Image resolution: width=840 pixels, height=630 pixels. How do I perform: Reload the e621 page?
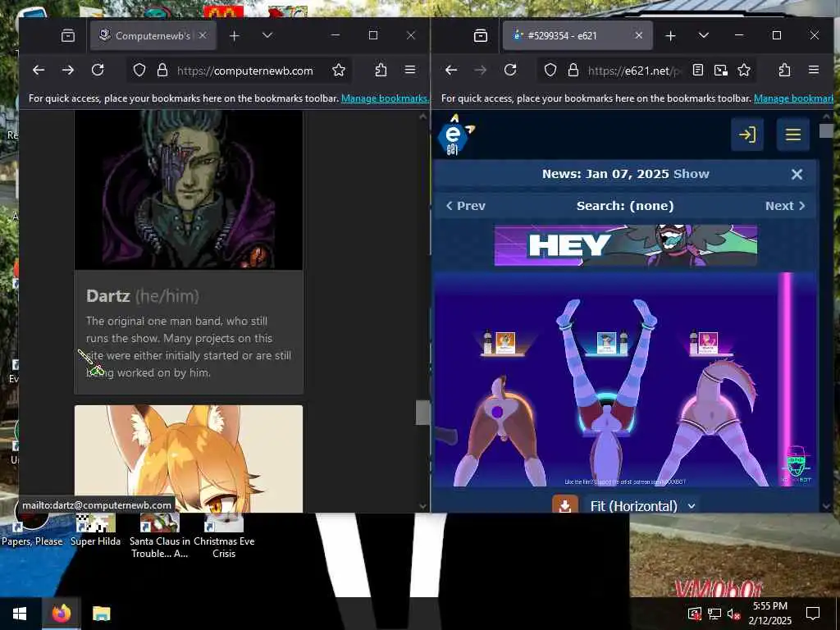pos(510,71)
